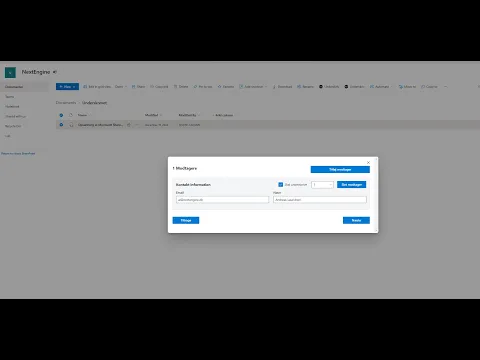The width and height of the screenshot is (480, 360).
Task: Click Copy to in the toolbar
Action: [x=429, y=87]
